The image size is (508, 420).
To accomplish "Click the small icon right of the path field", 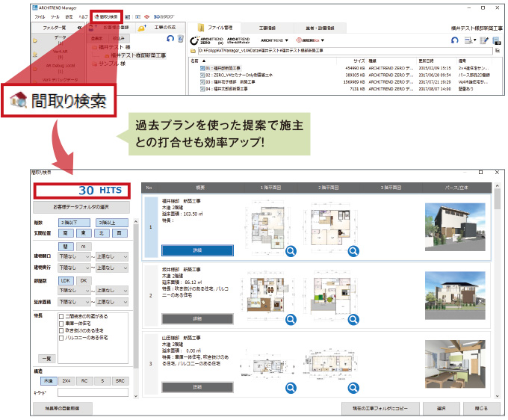I will coord(498,51).
